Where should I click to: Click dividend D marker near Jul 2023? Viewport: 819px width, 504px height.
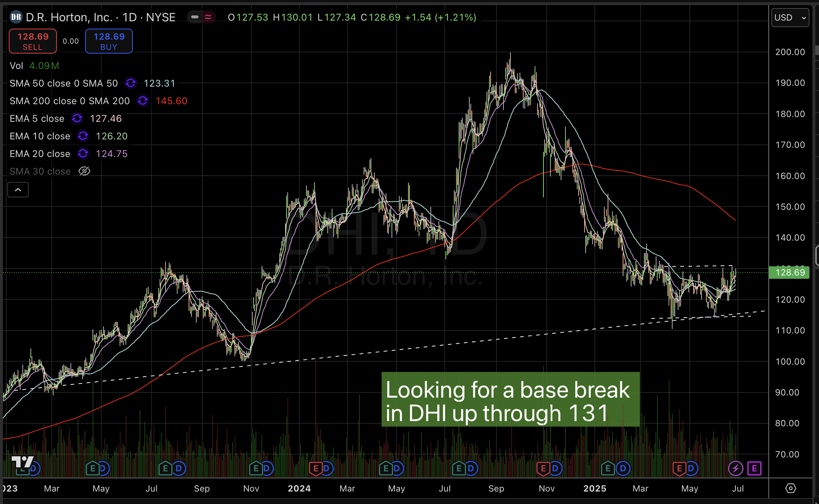(x=179, y=468)
